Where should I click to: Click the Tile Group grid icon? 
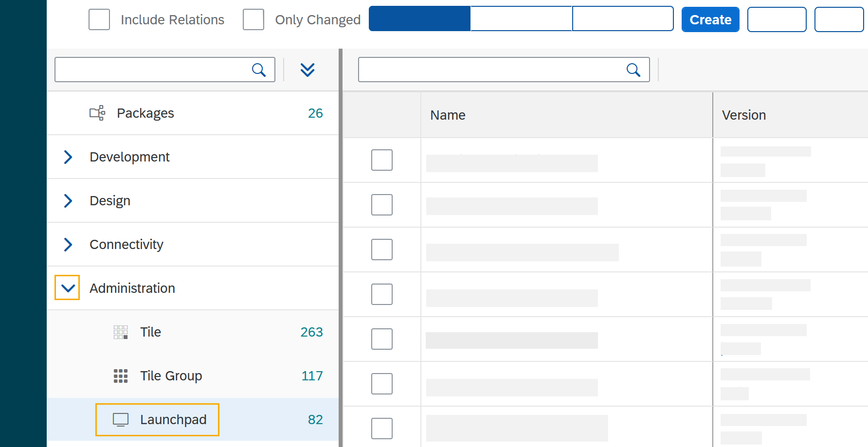click(x=121, y=376)
